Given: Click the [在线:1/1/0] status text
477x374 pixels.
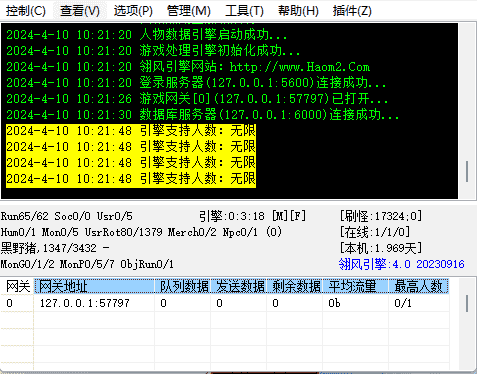Looking at the screenshot, I should pos(375,232).
